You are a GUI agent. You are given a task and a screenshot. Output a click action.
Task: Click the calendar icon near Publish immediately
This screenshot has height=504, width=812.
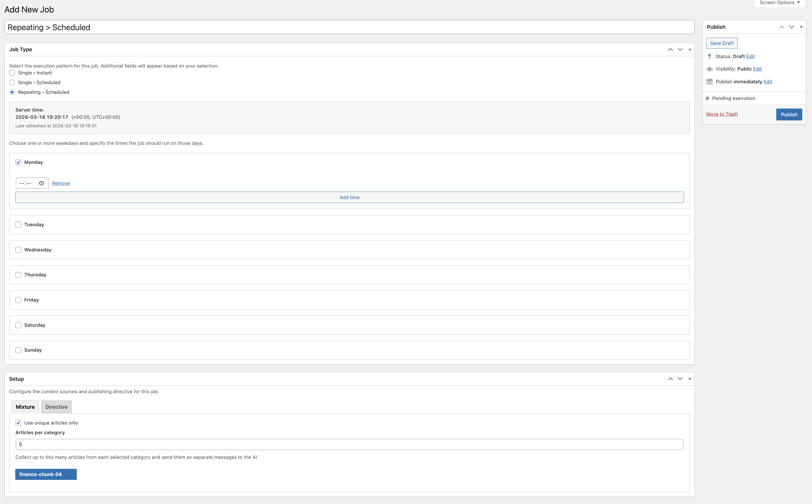point(709,81)
